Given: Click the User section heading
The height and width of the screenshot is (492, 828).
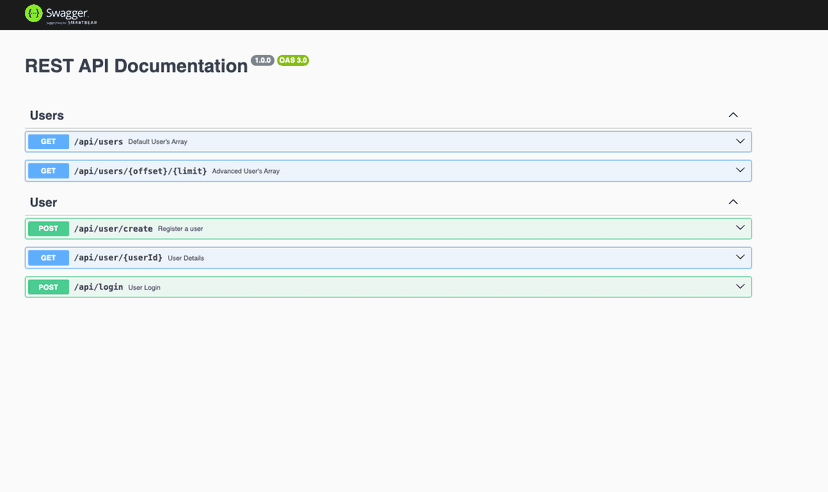Looking at the screenshot, I should pos(44,203).
